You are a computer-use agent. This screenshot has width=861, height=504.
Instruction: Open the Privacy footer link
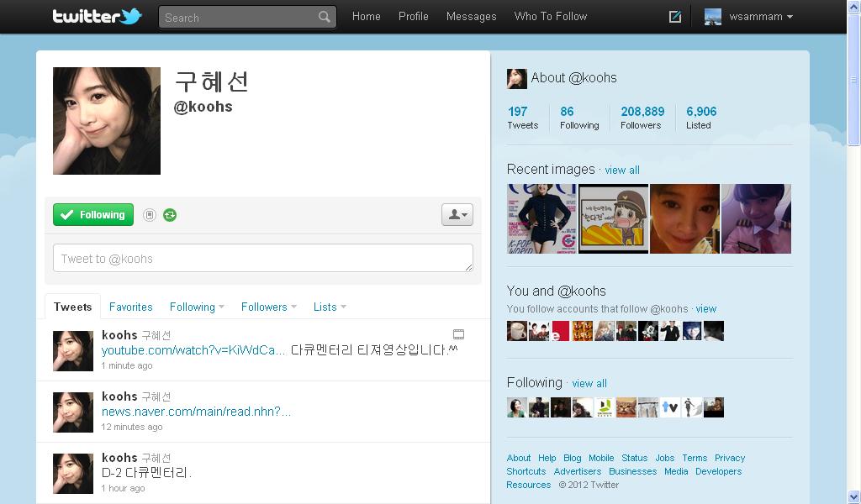730,458
